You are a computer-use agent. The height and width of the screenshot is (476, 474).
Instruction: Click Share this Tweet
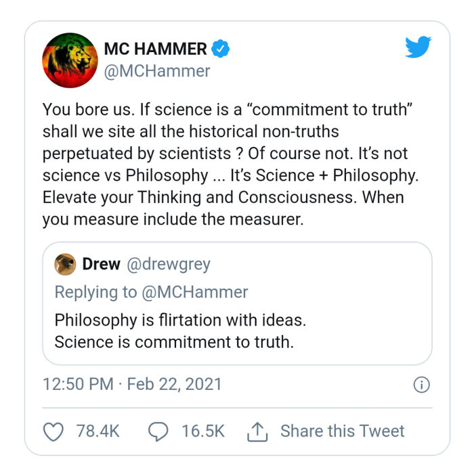[x=342, y=431]
